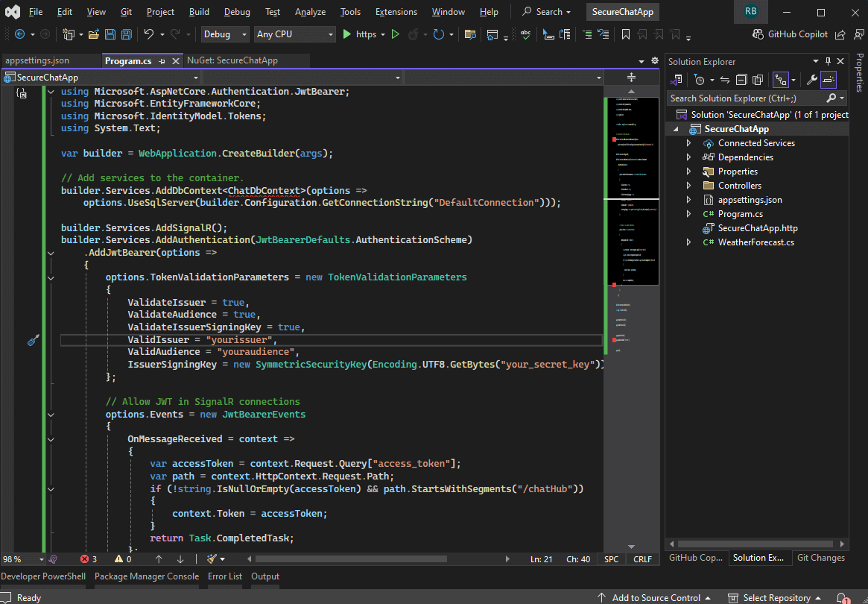The image size is (868, 604).
Task: Click the screwdriver quick actions icon in margin
Action: [33, 340]
